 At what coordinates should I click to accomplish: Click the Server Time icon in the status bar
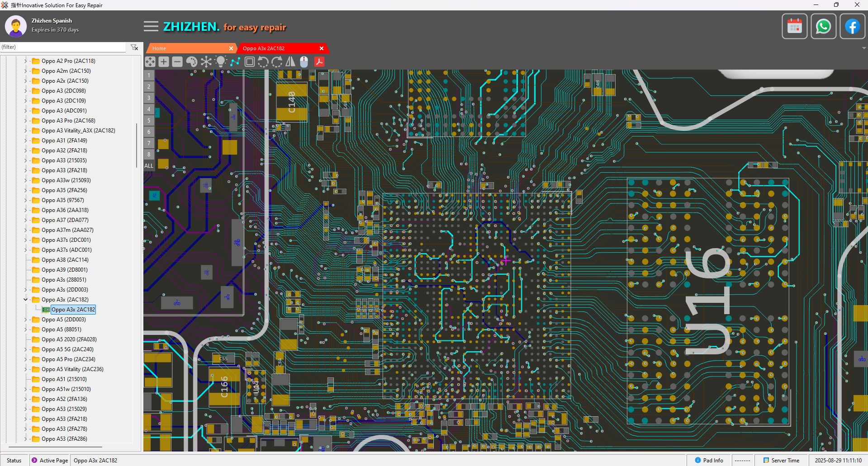766,460
